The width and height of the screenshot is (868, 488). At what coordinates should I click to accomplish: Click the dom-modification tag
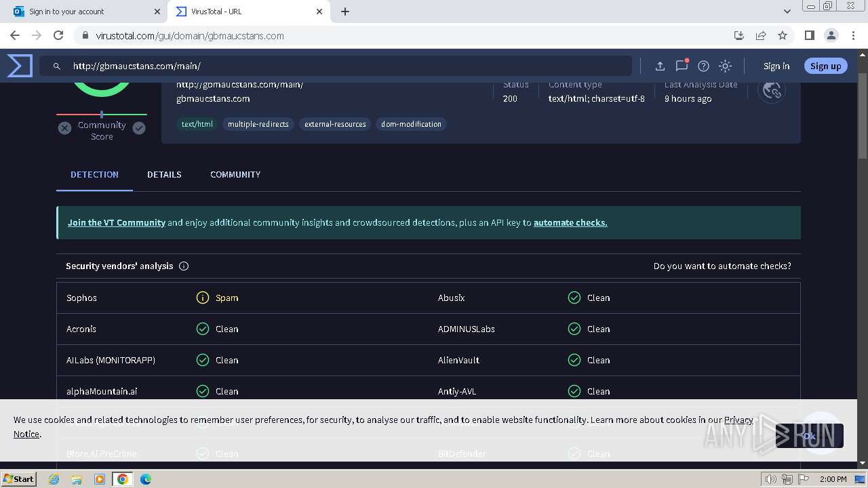click(x=411, y=124)
